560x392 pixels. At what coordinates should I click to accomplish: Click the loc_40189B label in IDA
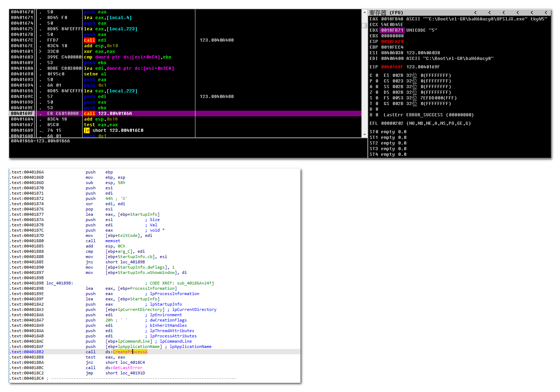(60, 283)
